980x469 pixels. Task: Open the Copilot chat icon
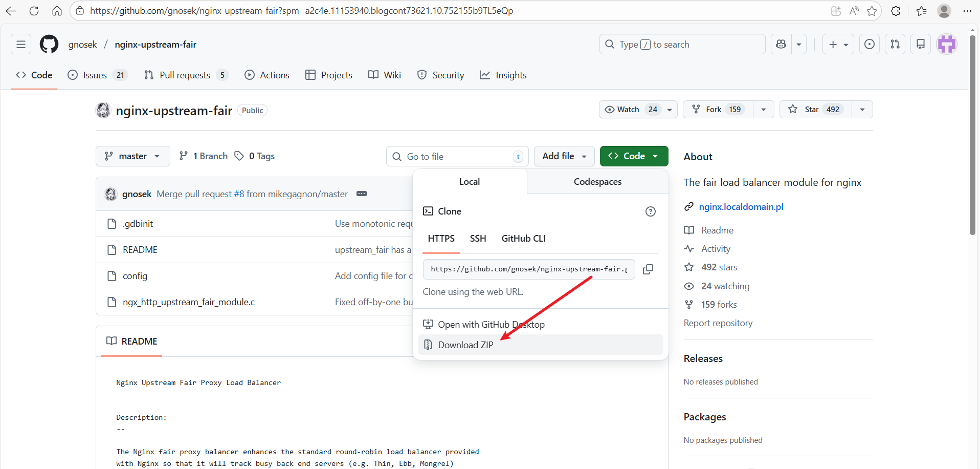pyautogui.click(x=781, y=45)
